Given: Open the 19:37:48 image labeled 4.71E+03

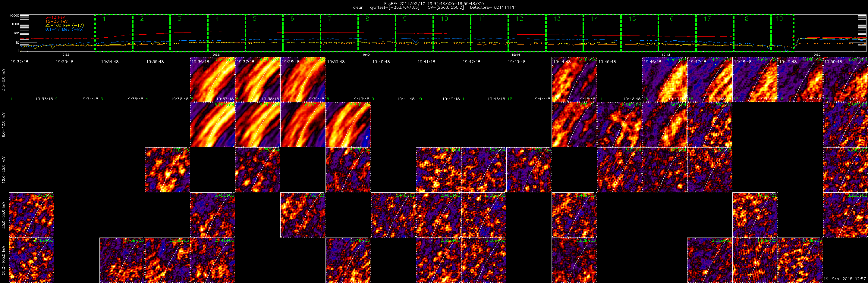Looking at the screenshot, I should [x=257, y=79].
